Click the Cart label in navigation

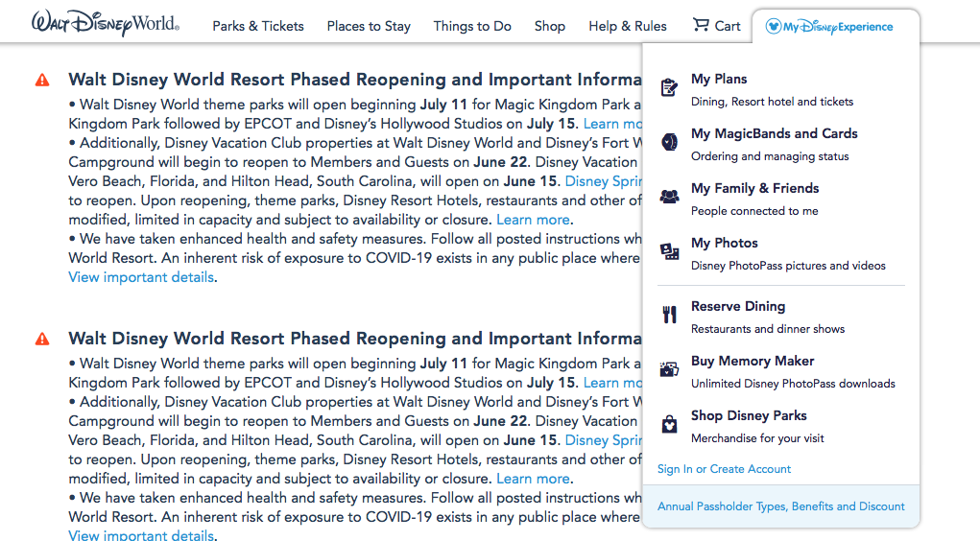(x=728, y=26)
